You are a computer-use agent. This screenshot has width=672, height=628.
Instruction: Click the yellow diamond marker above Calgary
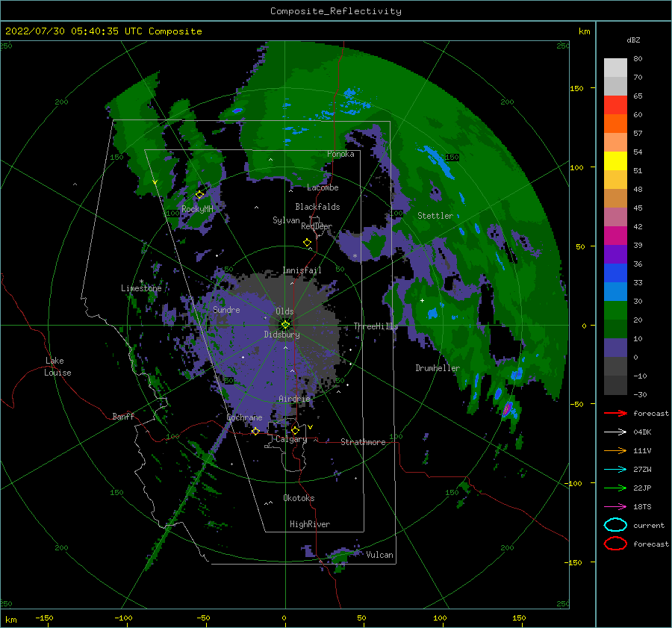click(x=295, y=430)
